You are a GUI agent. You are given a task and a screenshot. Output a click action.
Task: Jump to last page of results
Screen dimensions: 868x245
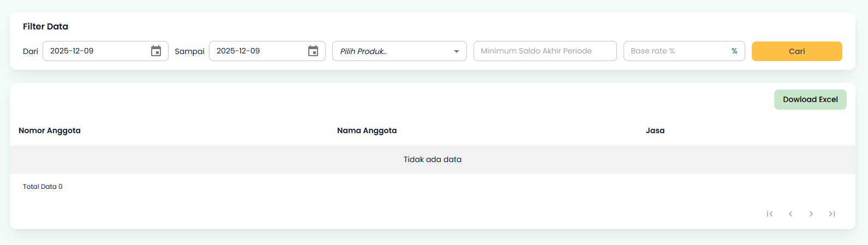(x=832, y=214)
